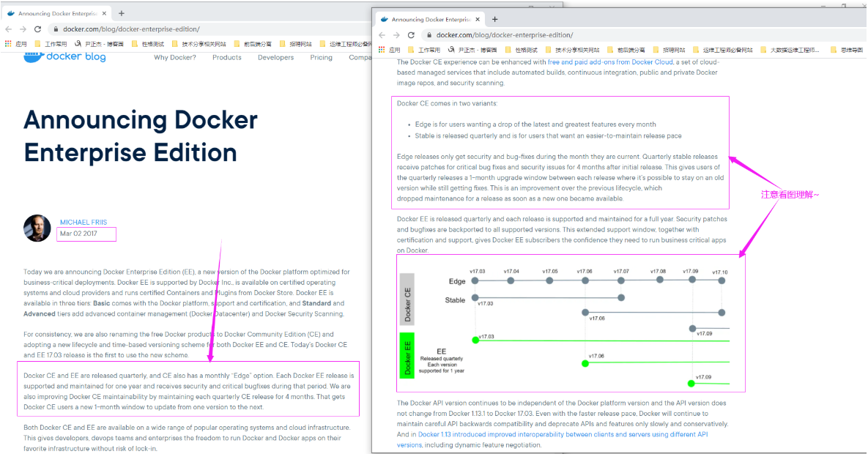Open 思维导图 bookmark folder in right window
Image resolution: width=868 pixels, height=454 pixels.
[x=847, y=50]
